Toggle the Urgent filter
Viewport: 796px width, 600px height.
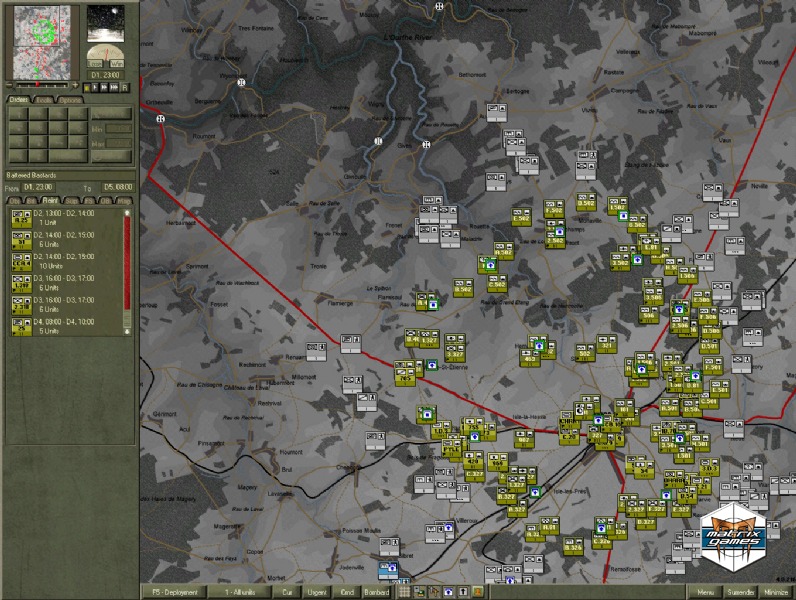[x=317, y=592]
